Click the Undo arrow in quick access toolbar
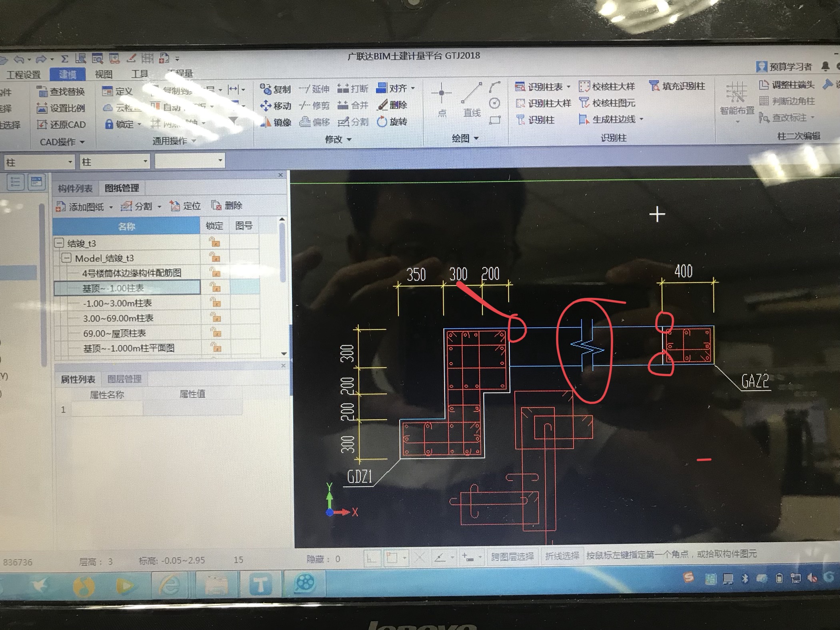Viewport: 840px width, 630px height. [x=19, y=60]
